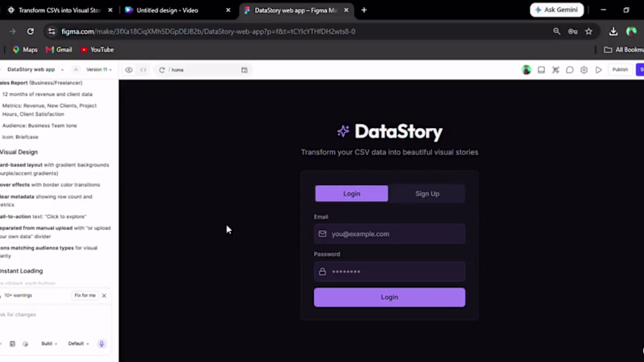
Task: Bookmark this page with the star icon
Action: click(589, 31)
